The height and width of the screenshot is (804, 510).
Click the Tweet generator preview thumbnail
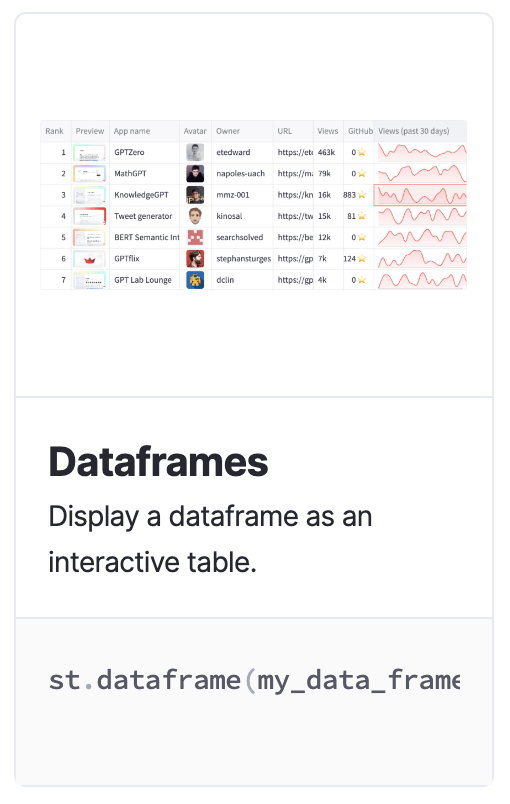pos(90,216)
